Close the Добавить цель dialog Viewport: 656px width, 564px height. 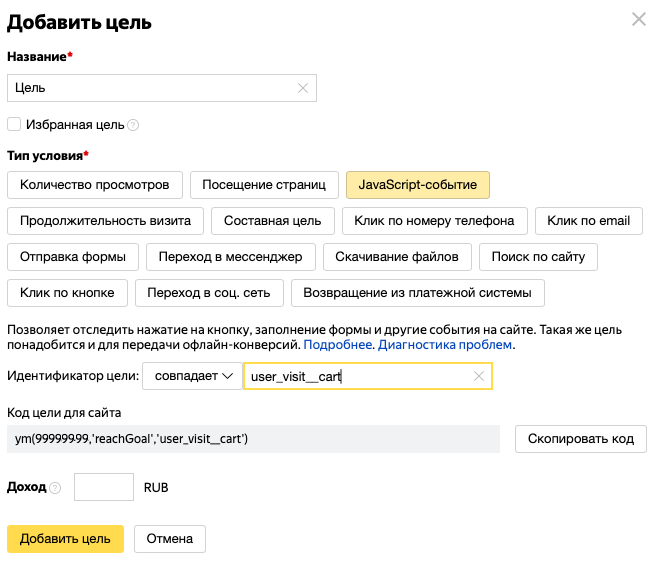click(x=638, y=20)
